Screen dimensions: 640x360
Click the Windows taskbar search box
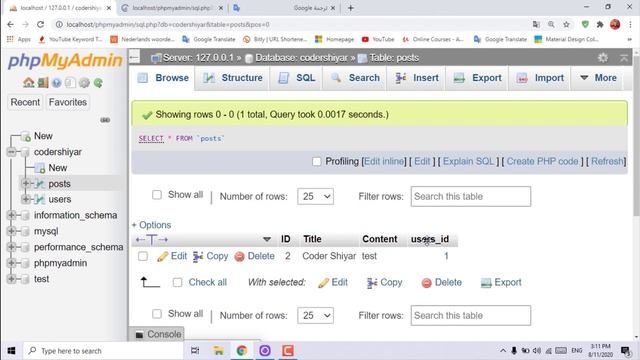click(x=103, y=351)
